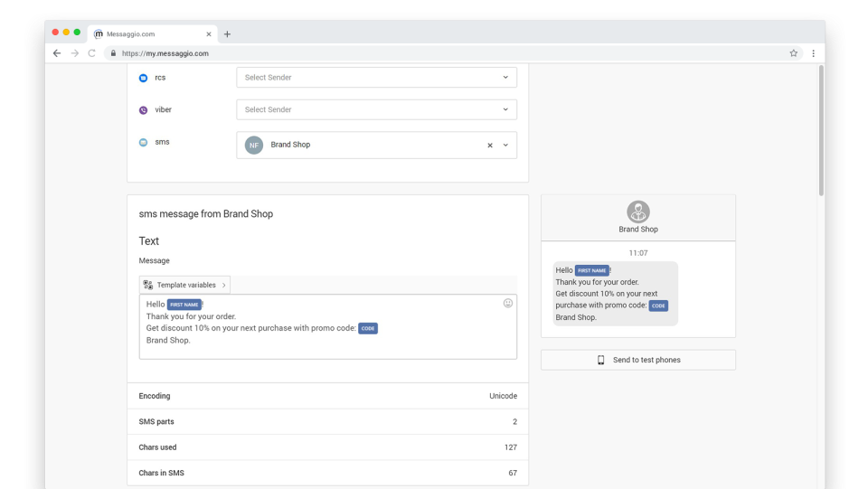Open a new browser tab
The width and height of the screenshot is (868, 489).
[227, 33]
